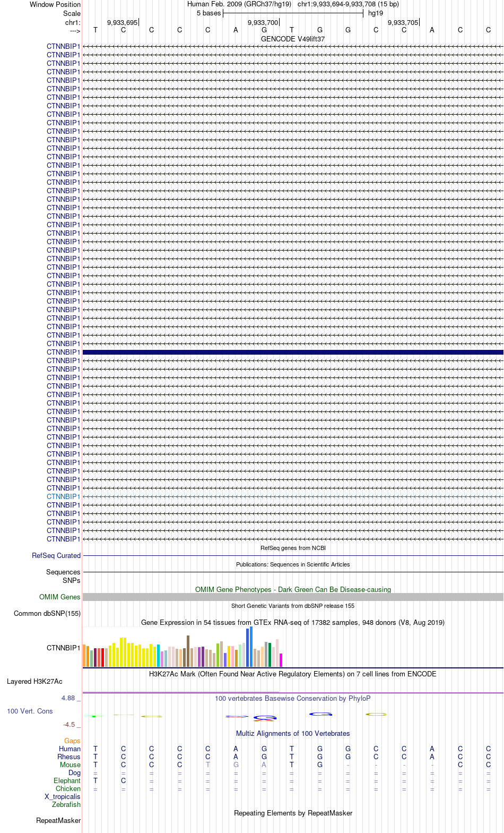This screenshot has width=504, height=833.
Task: Select the X_tropicalis alignment row label
Action: (x=63, y=796)
